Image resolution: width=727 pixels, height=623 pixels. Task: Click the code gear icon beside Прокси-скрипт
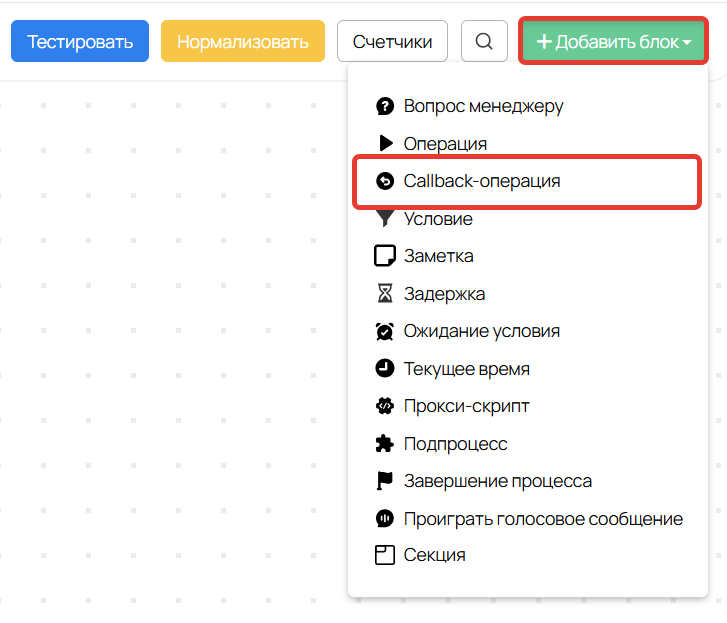point(385,406)
